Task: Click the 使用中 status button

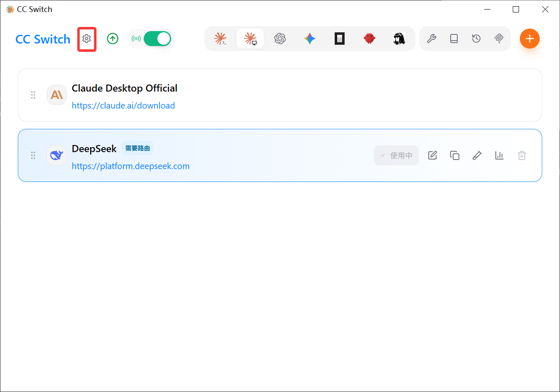Action: pyautogui.click(x=396, y=155)
